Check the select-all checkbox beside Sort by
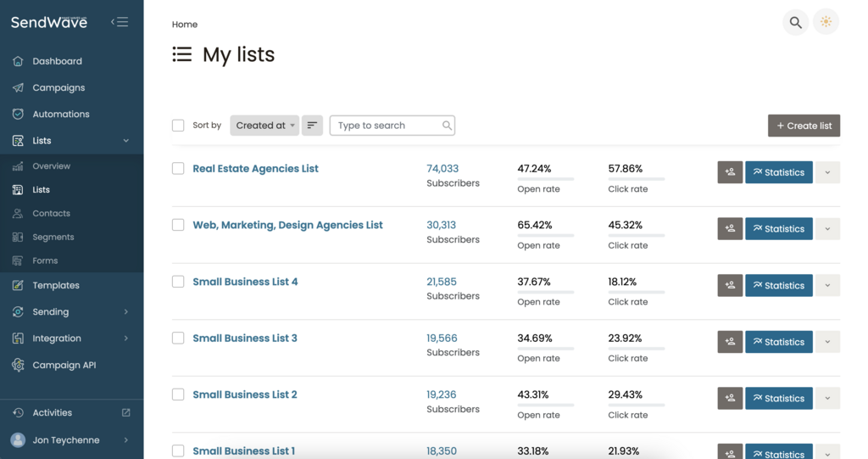 tap(178, 126)
